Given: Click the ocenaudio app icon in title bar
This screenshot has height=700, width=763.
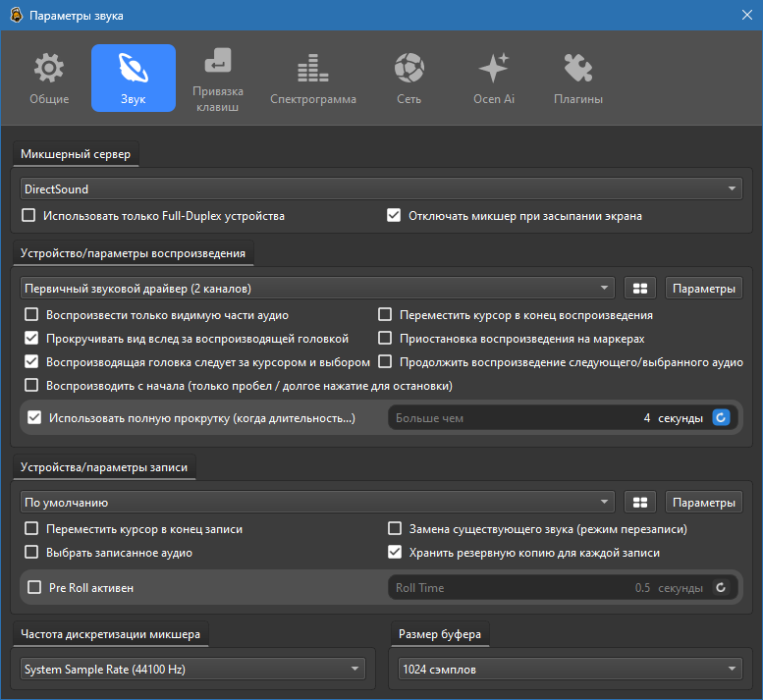Looking at the screenshot, I should (16, 15).
